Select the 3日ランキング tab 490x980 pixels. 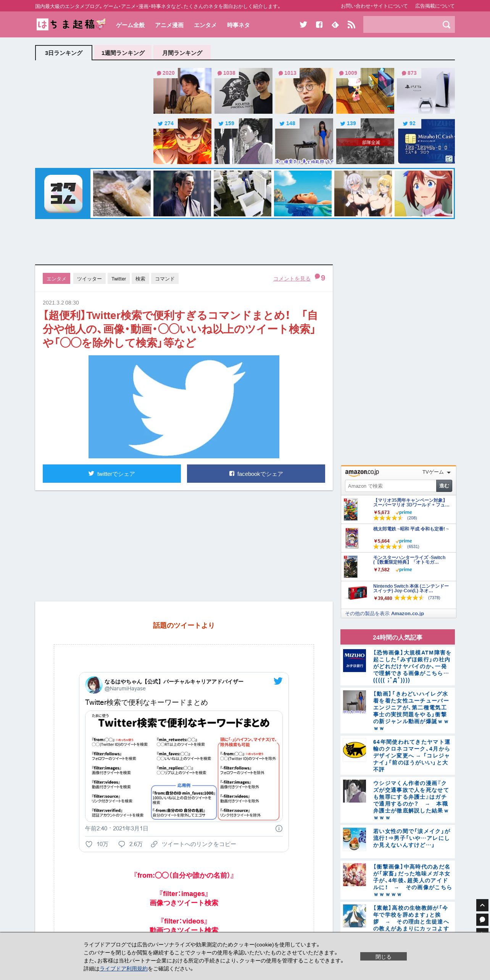coord(64,53)
